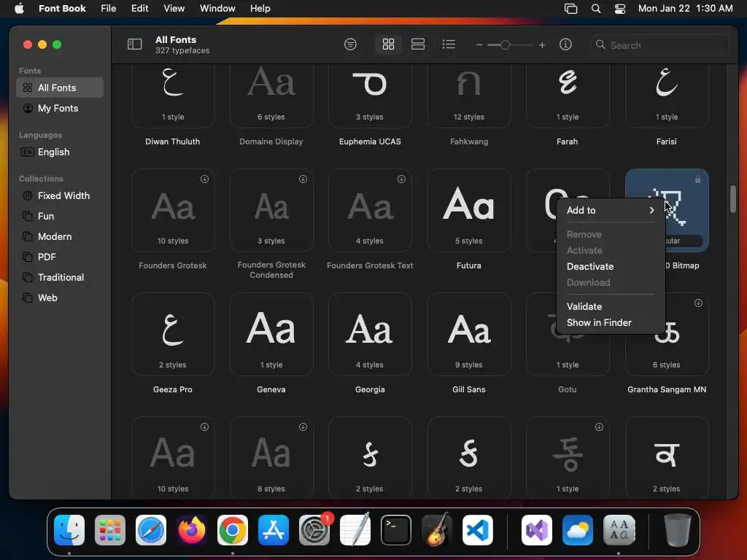Open Control Center in menu bar
Image resolution: width=747 pixels, height=560 pixels.
tap(620, 9)
